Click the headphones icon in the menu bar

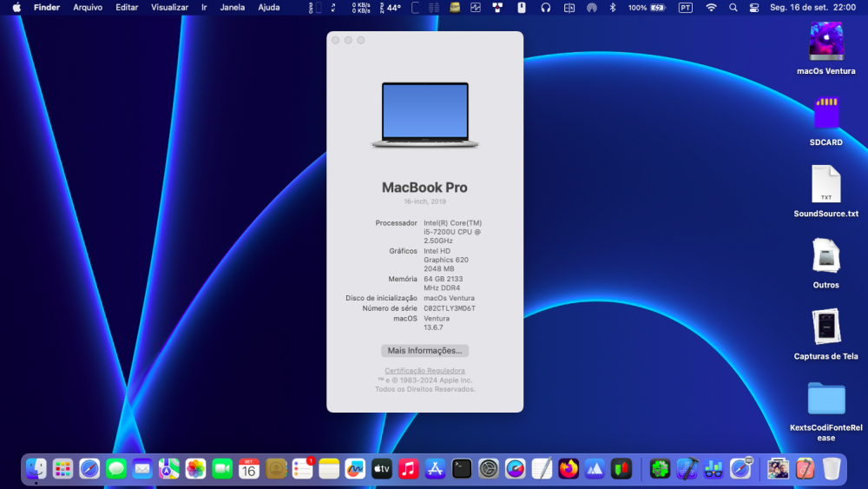[546, 8]
